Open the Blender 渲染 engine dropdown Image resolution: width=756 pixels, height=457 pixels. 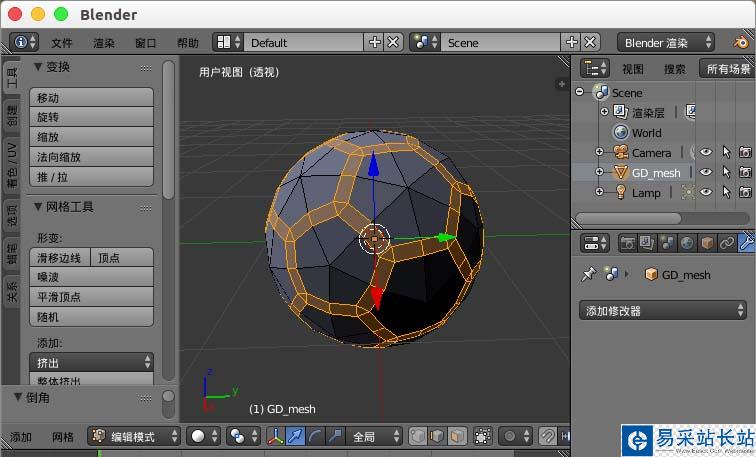click(666, 42)
